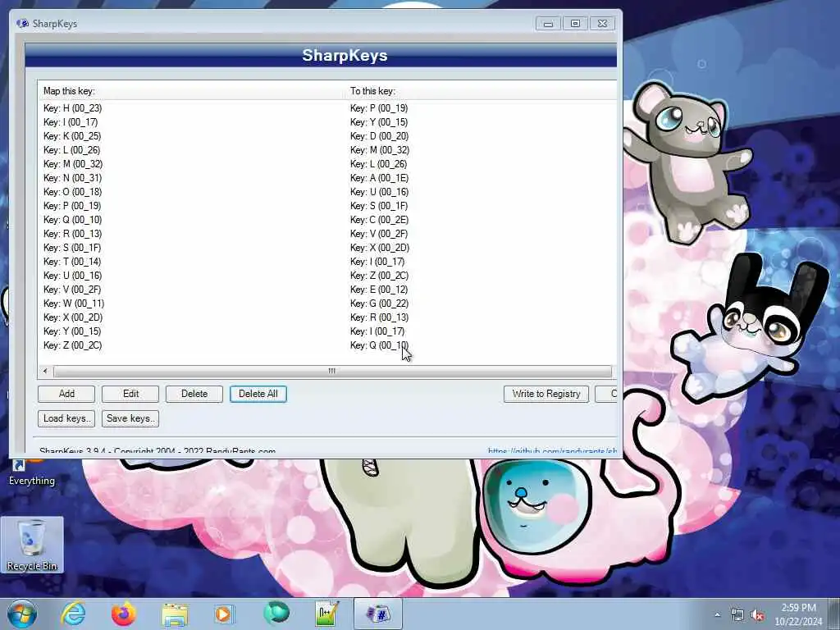Click Write to Registry button
The height and width of the screenshot is (630, 840).
click(x=546, y=394)
